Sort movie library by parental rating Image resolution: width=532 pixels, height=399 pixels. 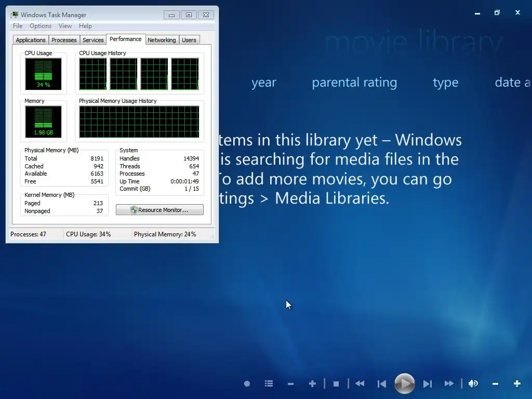[354, 83]
